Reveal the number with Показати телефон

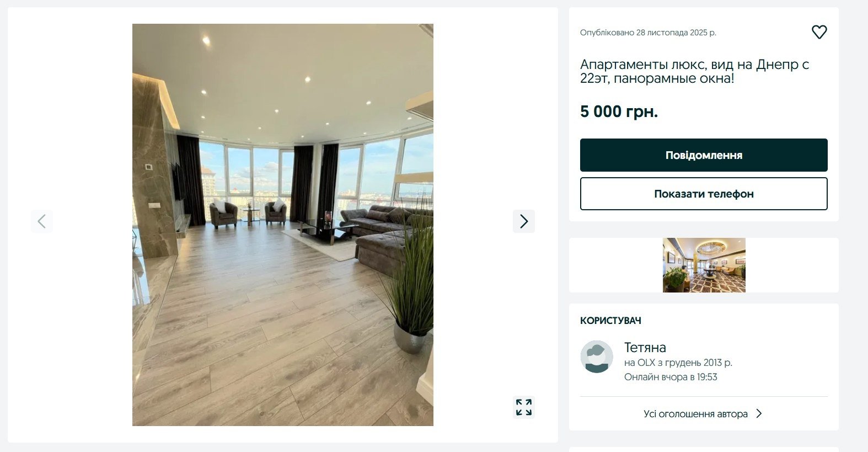tap(704, 194)
